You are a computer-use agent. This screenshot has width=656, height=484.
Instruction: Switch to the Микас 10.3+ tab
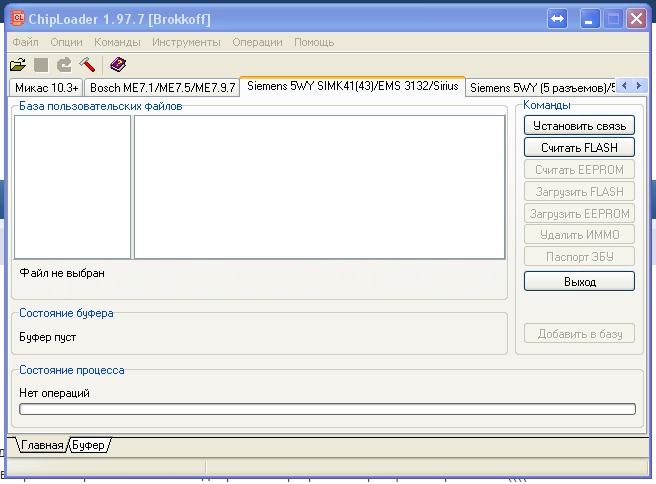(46, 88)
